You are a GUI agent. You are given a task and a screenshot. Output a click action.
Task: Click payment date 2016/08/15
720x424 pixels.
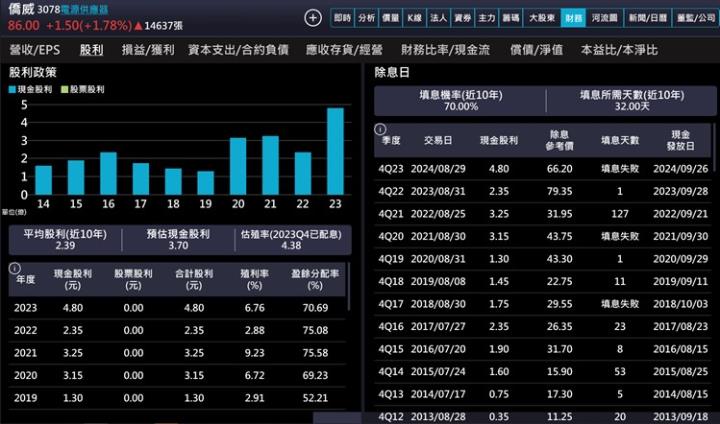point(681,349)
